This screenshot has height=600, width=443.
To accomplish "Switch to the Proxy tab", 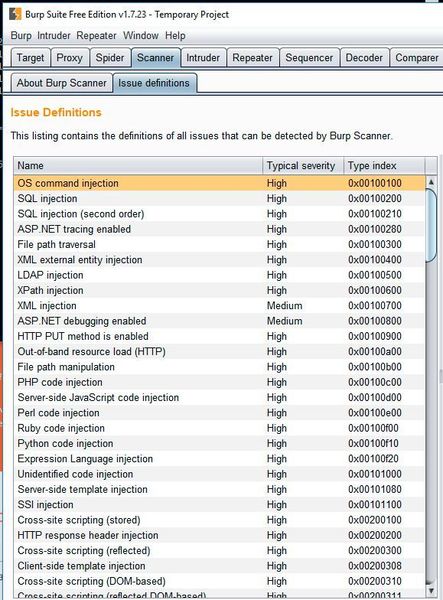I will point(70,58).
